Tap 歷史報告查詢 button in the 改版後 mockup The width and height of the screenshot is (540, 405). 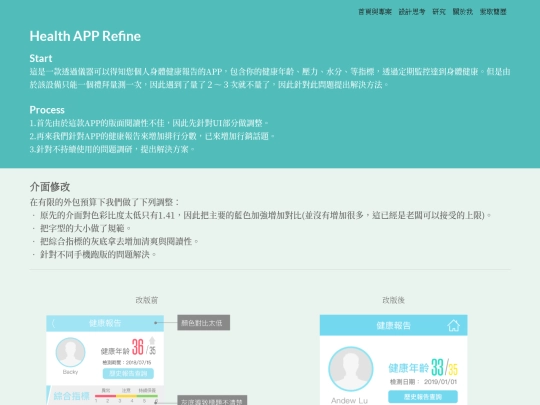[423, 397]
